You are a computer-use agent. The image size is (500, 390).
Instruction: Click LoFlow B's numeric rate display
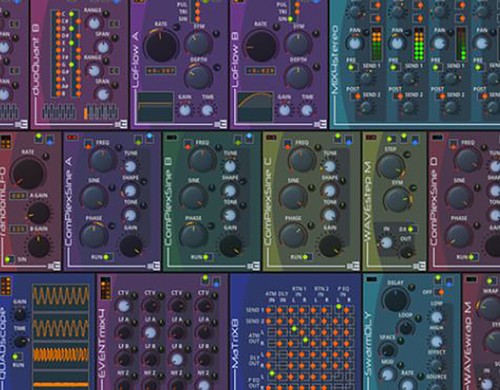tap(261, 71)
